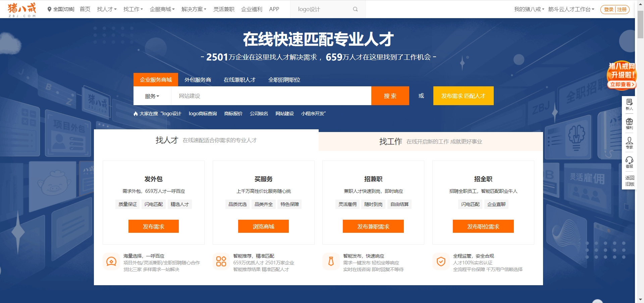
Task: Open 灵活兼职 in the top navigation
Action: 224,9
